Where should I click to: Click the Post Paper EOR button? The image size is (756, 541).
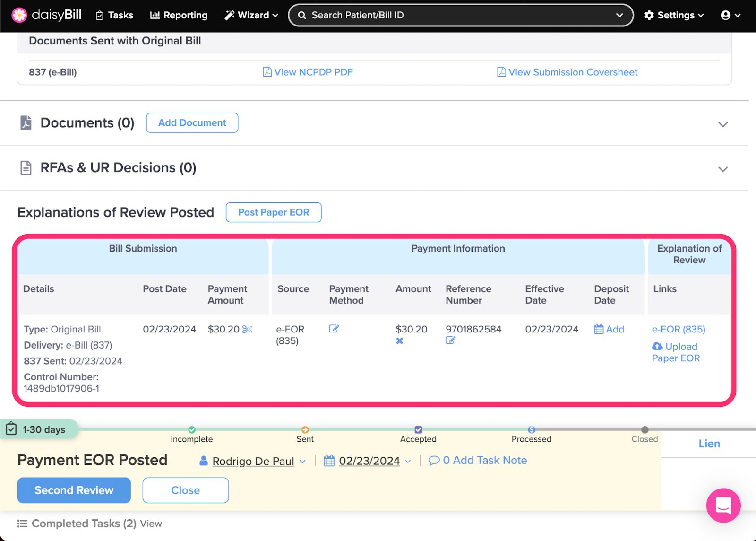(x=274, y=212)
